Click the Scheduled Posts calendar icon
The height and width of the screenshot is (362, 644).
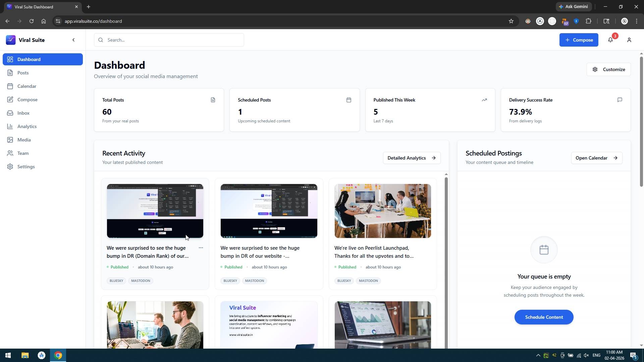349,100
